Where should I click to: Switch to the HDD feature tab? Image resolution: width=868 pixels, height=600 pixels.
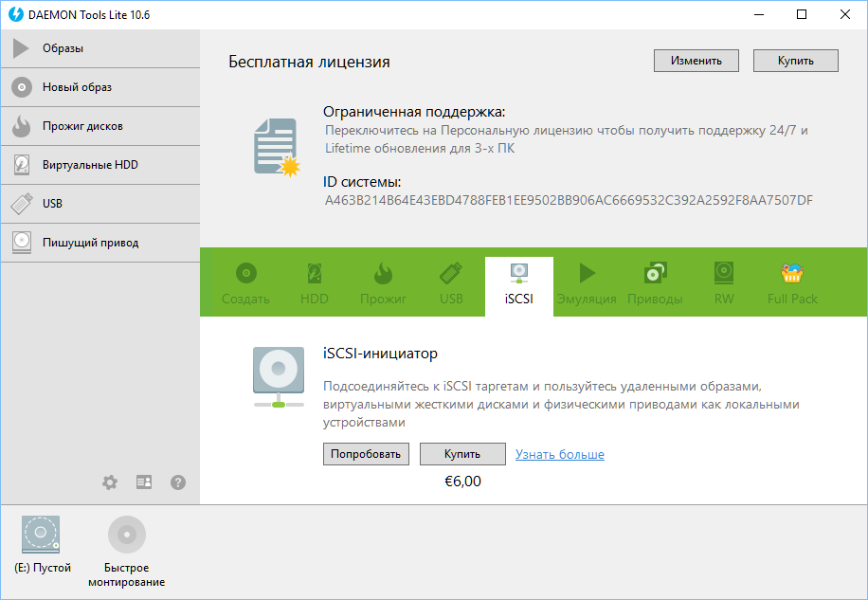315,284
